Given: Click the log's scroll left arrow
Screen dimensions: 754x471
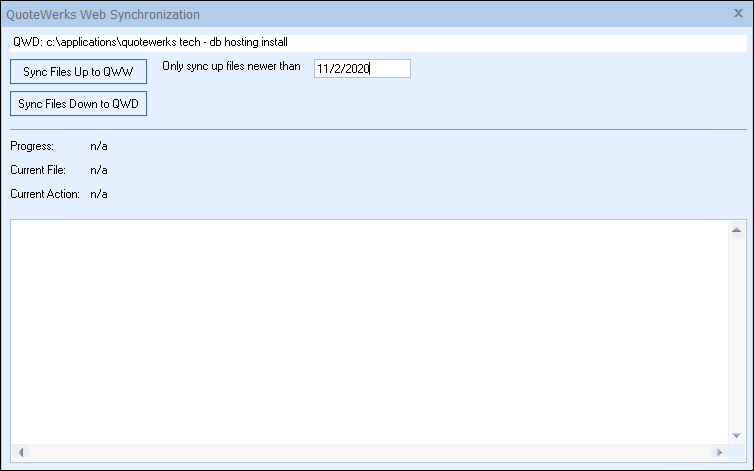Looking at the screenshot, I should pos(21,452).
